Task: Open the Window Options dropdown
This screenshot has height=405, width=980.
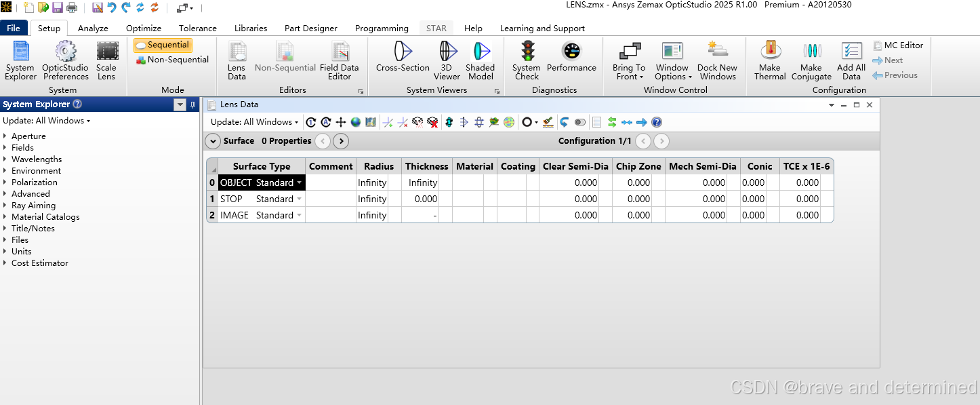Action: point(672,61)
